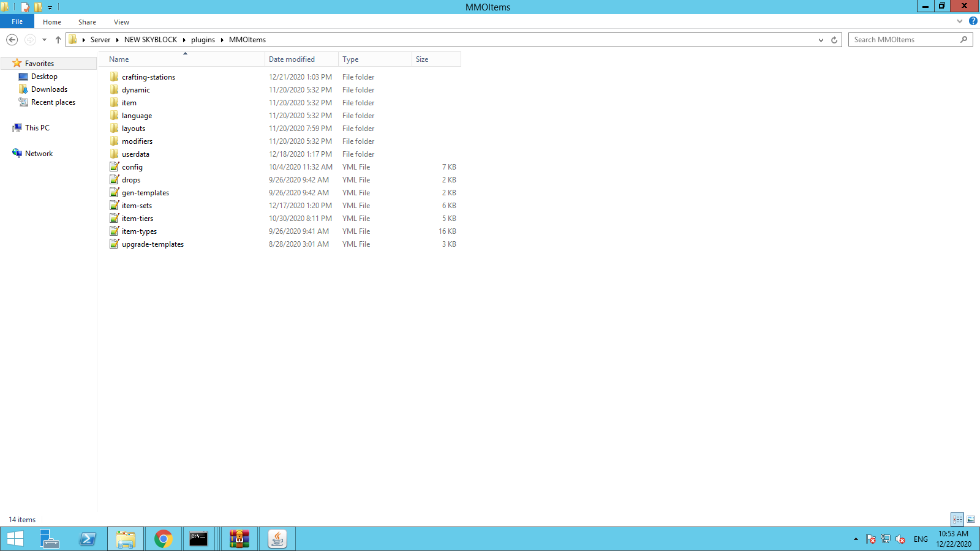Open the recent locations dropdown arrow

pyautogui.click(x=44, y=40)
